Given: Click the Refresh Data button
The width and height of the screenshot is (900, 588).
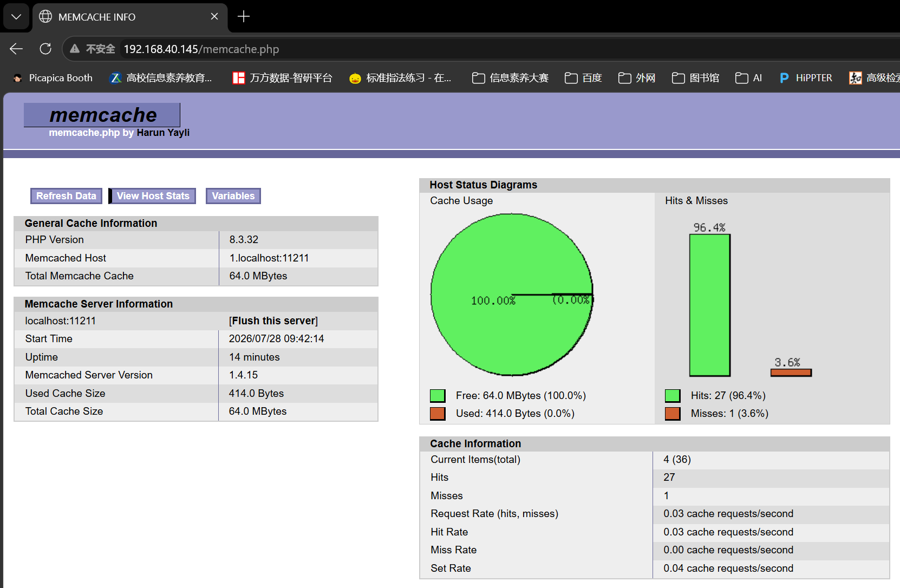Looking at the screenshot, I should pos(66,196).
